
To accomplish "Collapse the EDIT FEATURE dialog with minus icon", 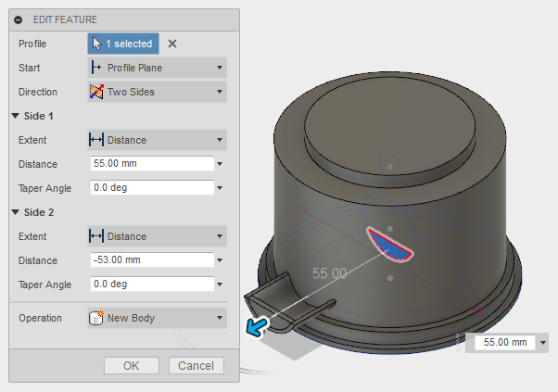I will 19,19.
